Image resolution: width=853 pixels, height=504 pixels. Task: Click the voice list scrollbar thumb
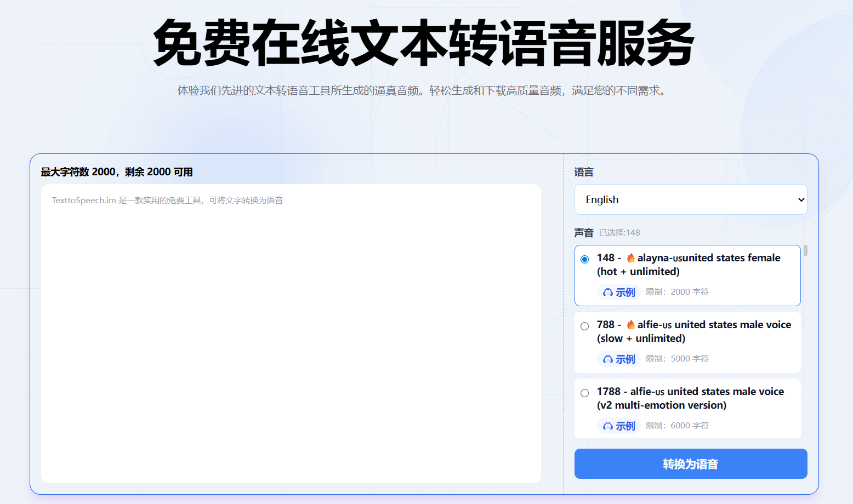(x=805, y=251)
